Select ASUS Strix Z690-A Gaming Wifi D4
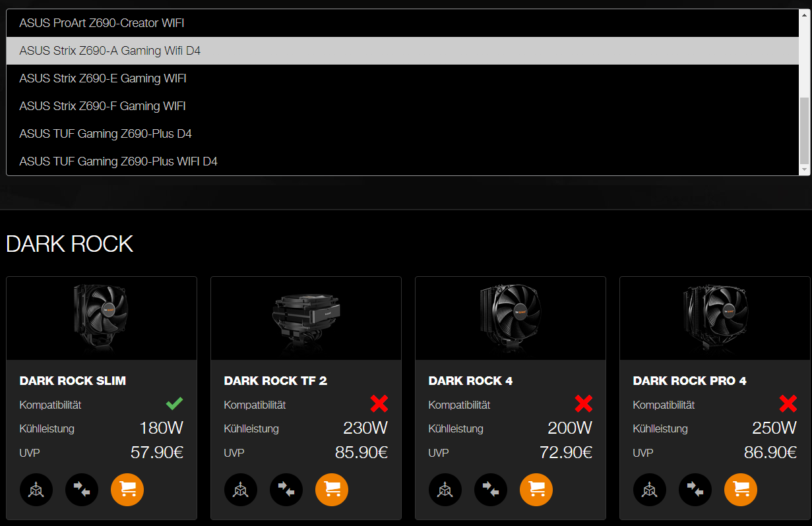This screenshot has height=526, width=812. [x=402, y=51]
